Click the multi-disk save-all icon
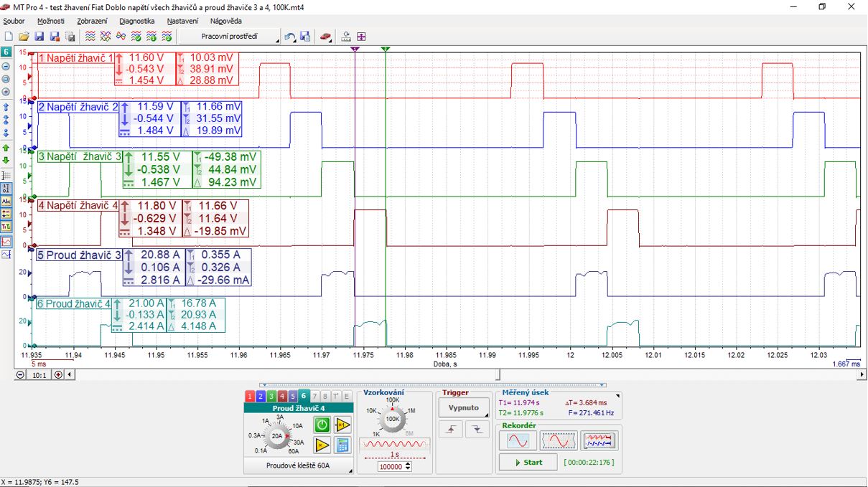Viewport: 868px width, 487px height. pos(70,36)
